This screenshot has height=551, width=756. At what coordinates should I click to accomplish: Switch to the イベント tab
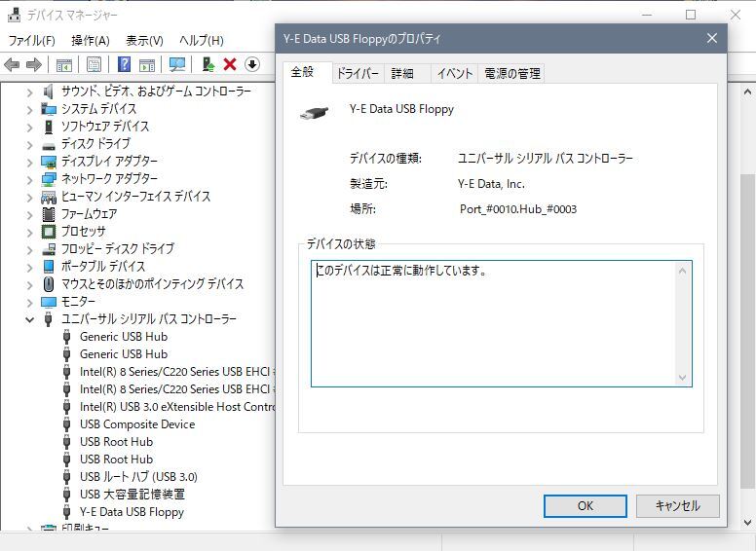(x=454, y=73)
